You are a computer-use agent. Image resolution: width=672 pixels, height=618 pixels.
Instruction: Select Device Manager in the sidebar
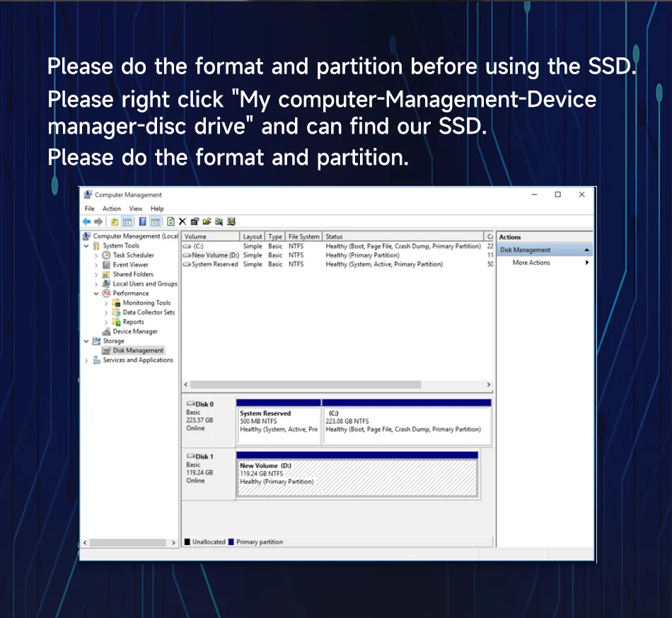tap(134, 332)
